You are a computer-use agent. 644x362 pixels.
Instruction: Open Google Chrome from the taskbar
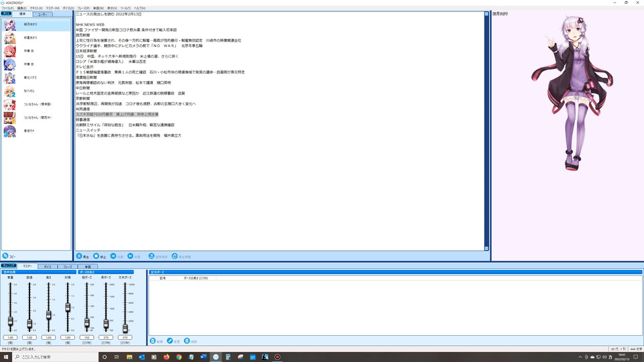click(x=178, y=357)
